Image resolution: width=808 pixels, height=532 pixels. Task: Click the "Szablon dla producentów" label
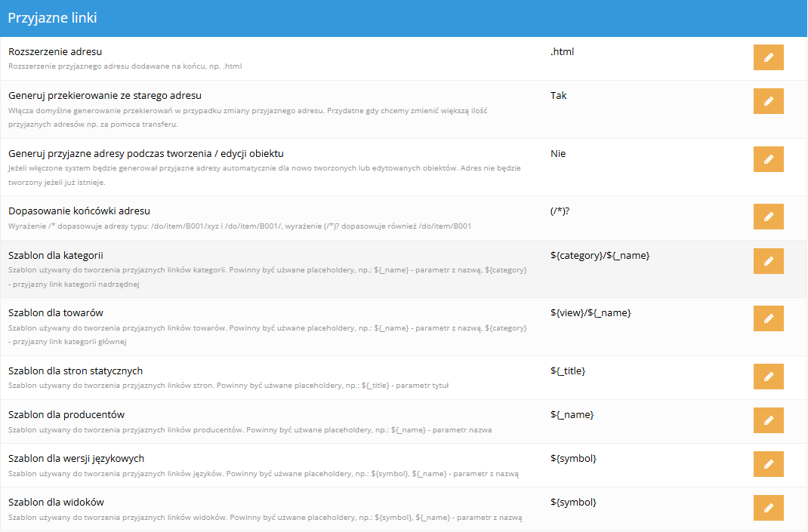click(66, 414)
